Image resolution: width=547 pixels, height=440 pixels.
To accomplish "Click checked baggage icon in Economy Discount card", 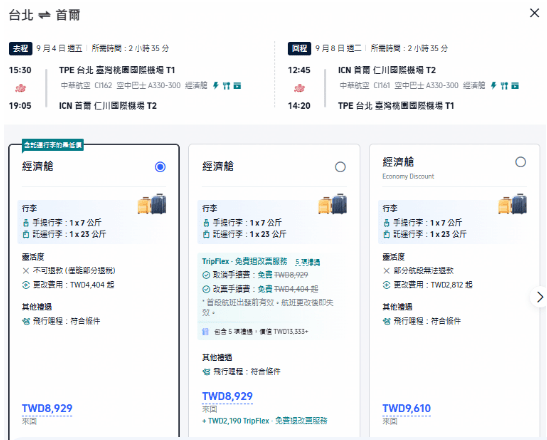I will tap(387, 234).
